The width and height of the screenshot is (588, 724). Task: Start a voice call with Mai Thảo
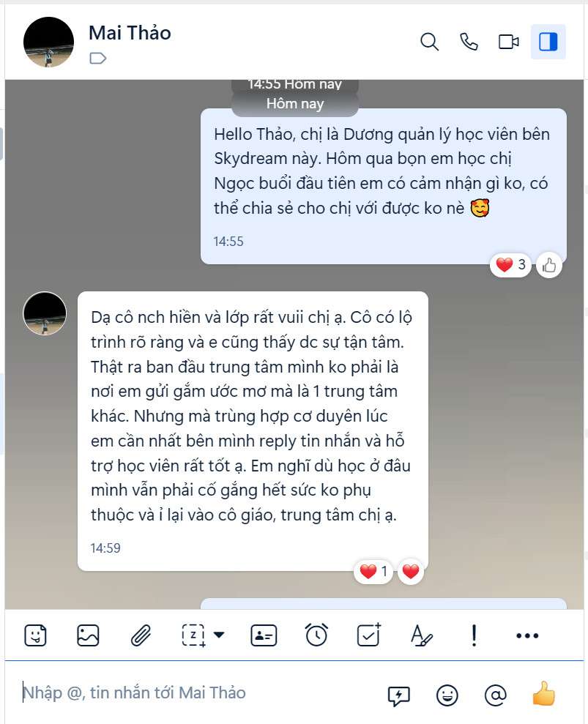[469, 42]
